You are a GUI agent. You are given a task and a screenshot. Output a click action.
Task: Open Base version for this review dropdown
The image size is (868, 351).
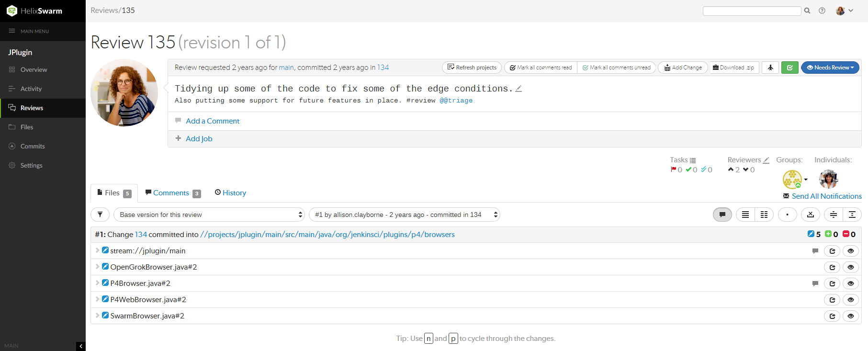click(x=209, y=215)
